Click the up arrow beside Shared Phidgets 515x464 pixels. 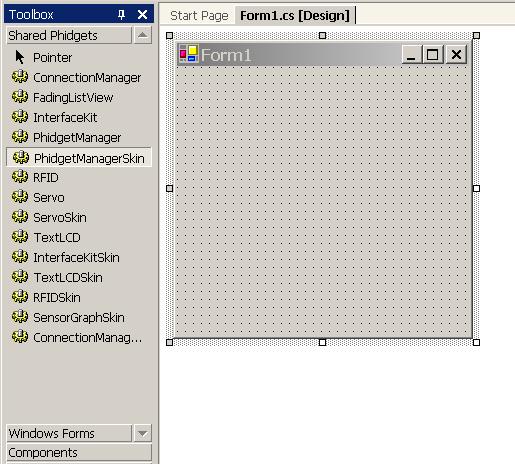coord(143,35)
